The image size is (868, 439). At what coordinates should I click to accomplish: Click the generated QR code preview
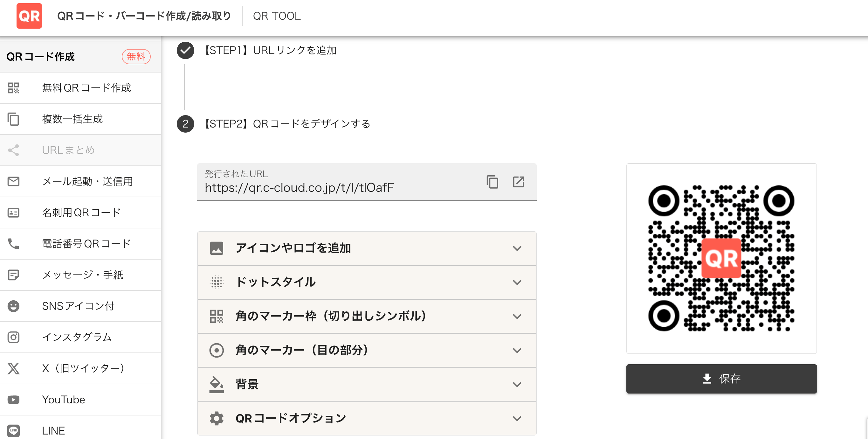point(721,258)
